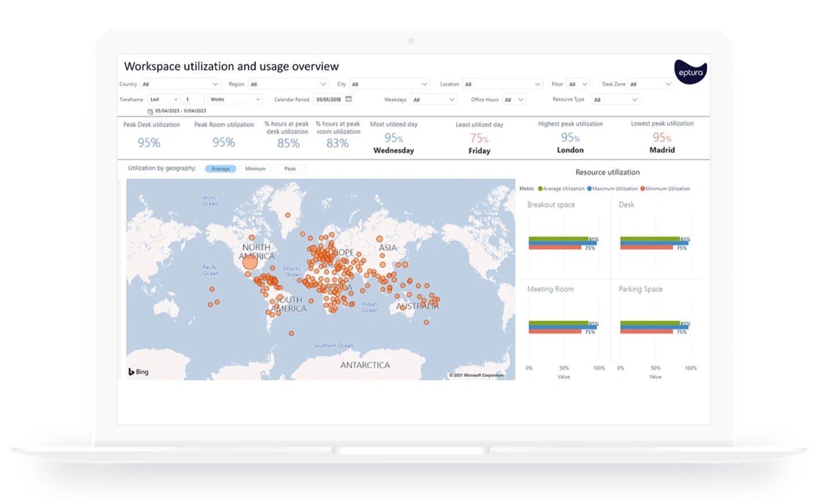This screenshot has width=823, height=504.
Task: Click the Highest peak utilization London card
Action: [570, 137]
